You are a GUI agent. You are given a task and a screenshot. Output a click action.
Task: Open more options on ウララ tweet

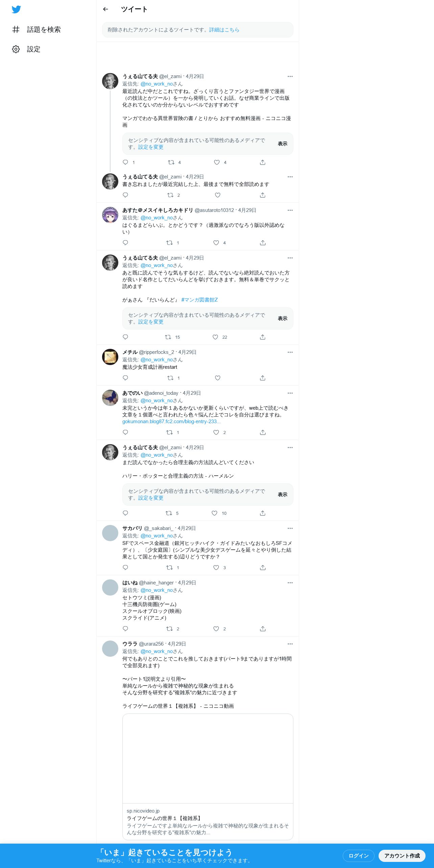[290, 644]
